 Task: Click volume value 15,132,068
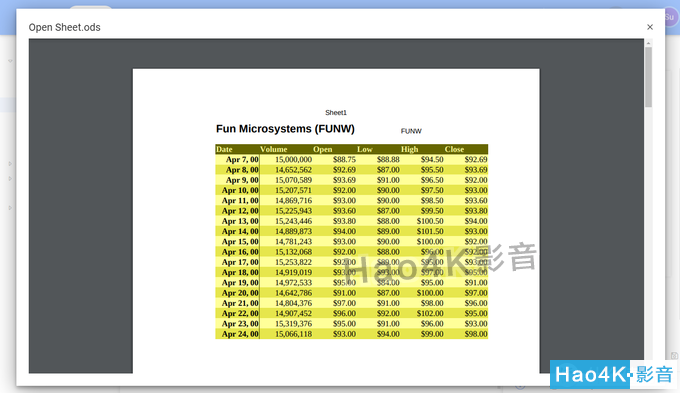point(293,252)
